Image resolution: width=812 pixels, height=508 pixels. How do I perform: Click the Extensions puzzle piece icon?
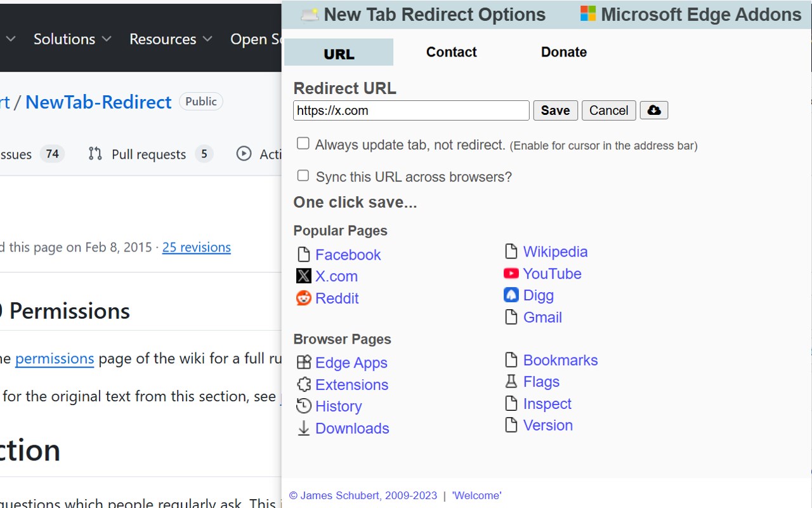click(x=304, y=384)
